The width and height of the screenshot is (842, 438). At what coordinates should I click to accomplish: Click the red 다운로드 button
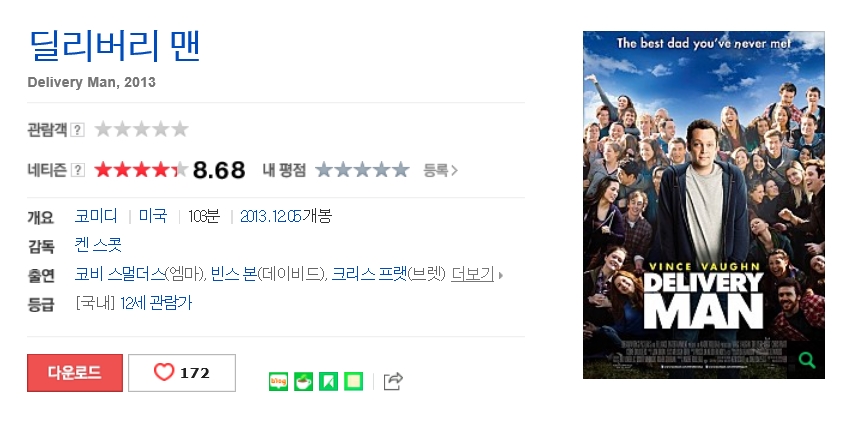tap(75, 373)
